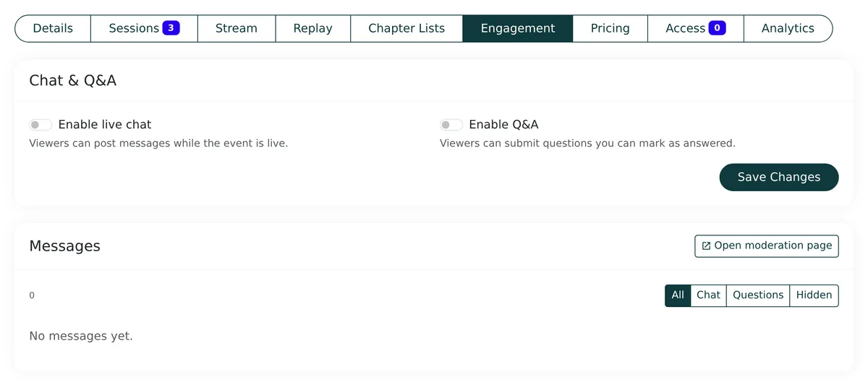Switch to the Access tab
This screenshot has width=868, height=386.
coord(696,28)
